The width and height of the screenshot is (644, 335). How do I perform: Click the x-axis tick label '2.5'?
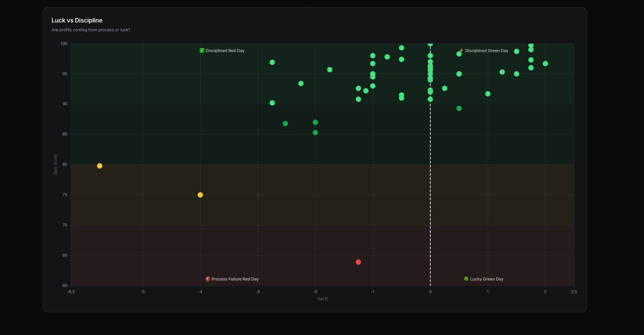[574, 292]
